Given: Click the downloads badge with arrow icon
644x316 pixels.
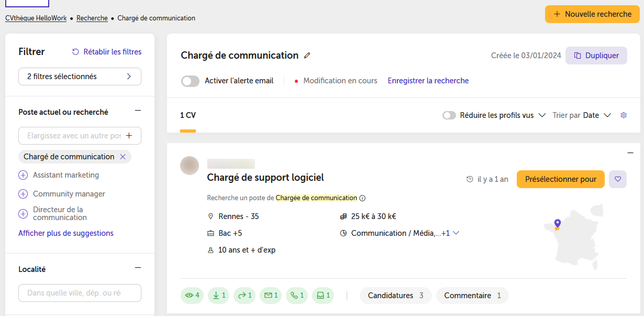Looking at the screenshot, I should pos(219,296).
